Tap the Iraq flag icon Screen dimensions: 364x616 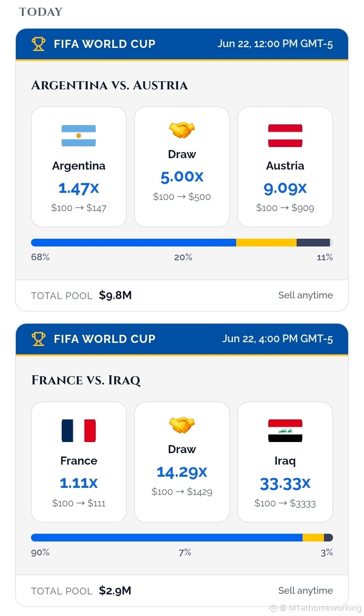(285, 431)
